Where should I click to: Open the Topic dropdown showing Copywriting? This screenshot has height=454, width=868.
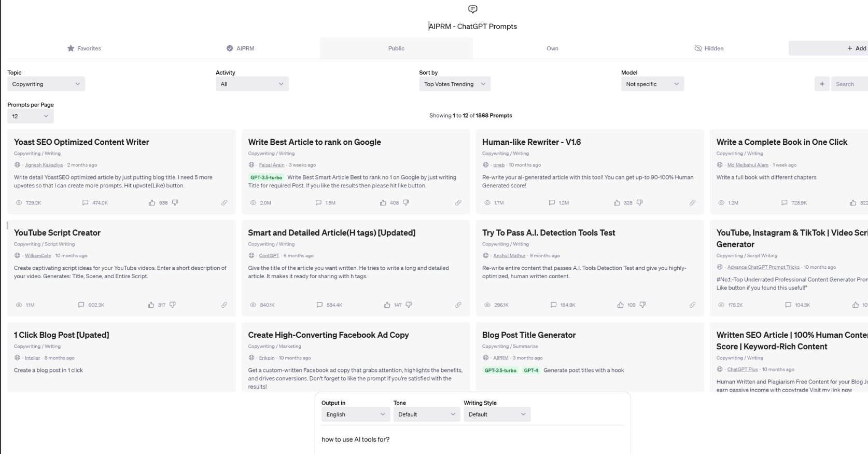click(x=46, y=84)
